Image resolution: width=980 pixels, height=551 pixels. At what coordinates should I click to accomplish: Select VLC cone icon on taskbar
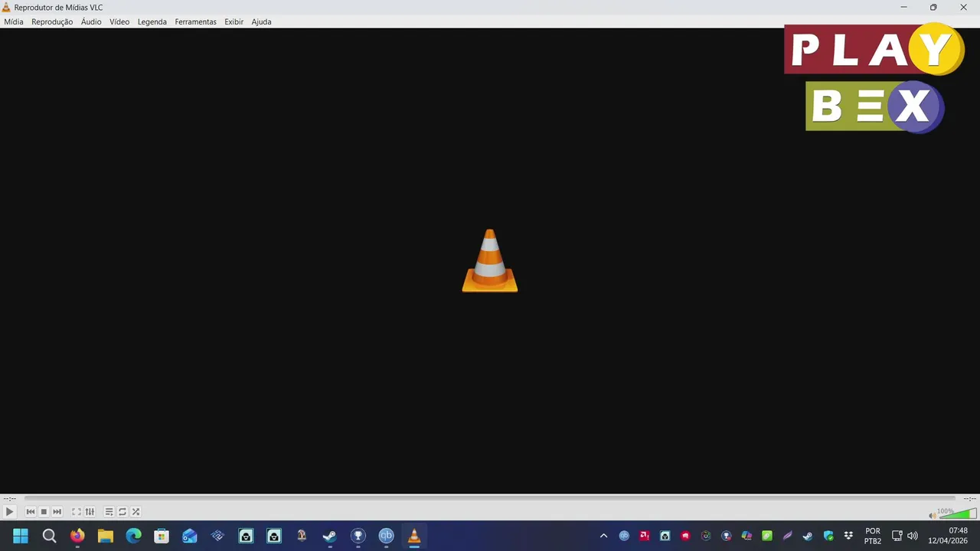(414, 536)
